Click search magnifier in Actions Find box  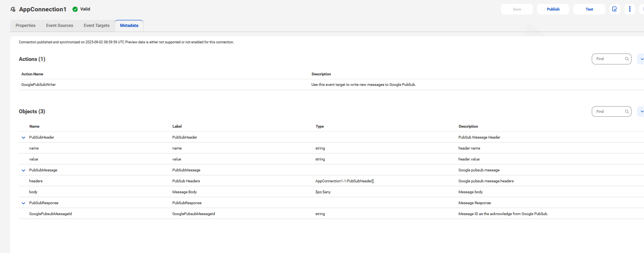pos(627,59)
